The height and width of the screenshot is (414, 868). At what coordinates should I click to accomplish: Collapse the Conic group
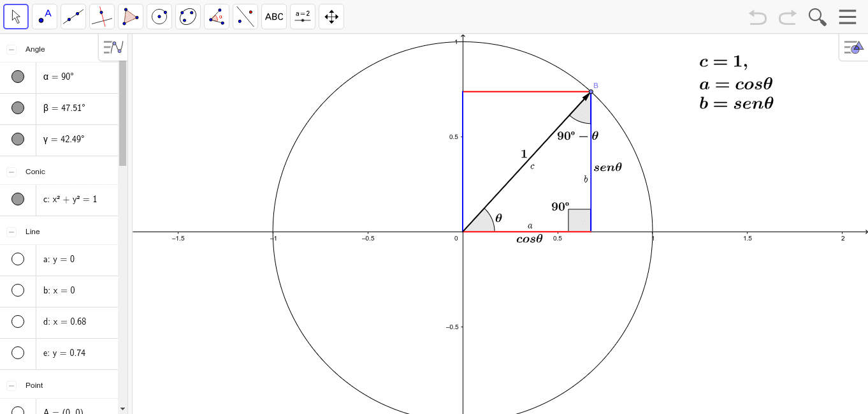pos(11,172)
